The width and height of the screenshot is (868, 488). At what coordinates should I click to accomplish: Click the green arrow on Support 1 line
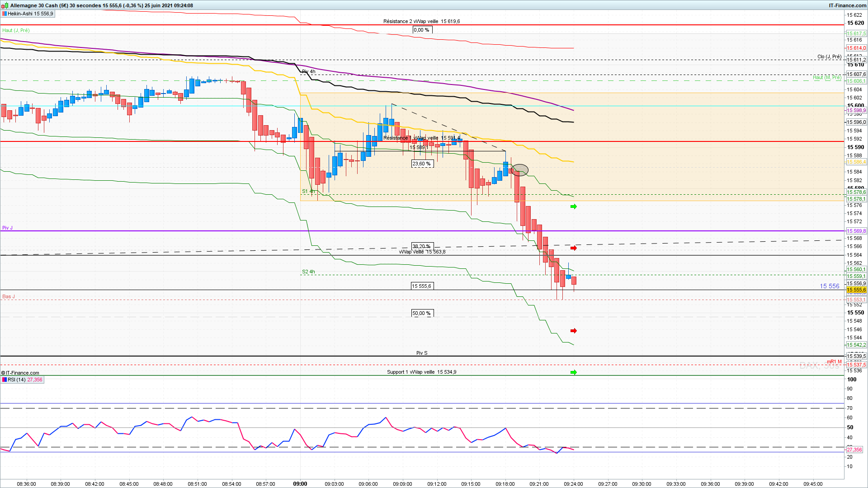pyautogui.click(x=574, y=372)
